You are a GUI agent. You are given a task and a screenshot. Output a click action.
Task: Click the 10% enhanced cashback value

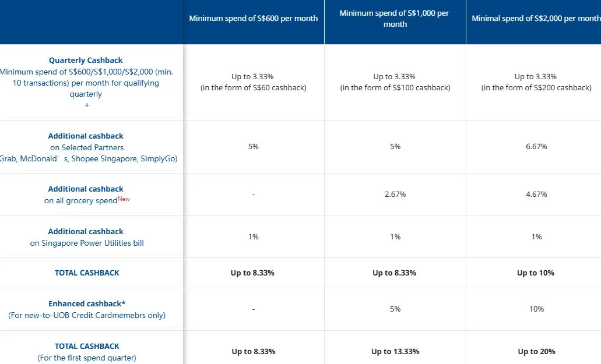click(x=536, y=309)
